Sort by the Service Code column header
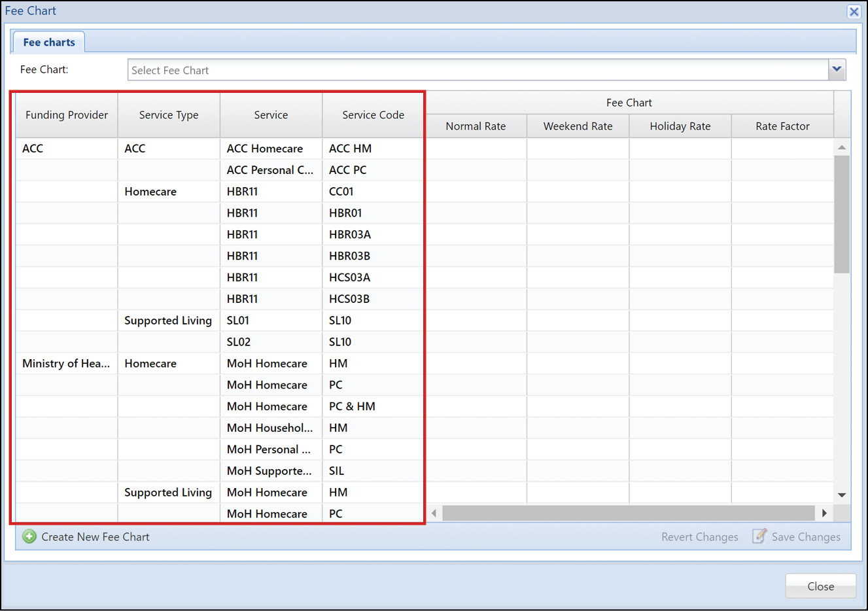868x611 pixels. [373, 115]
